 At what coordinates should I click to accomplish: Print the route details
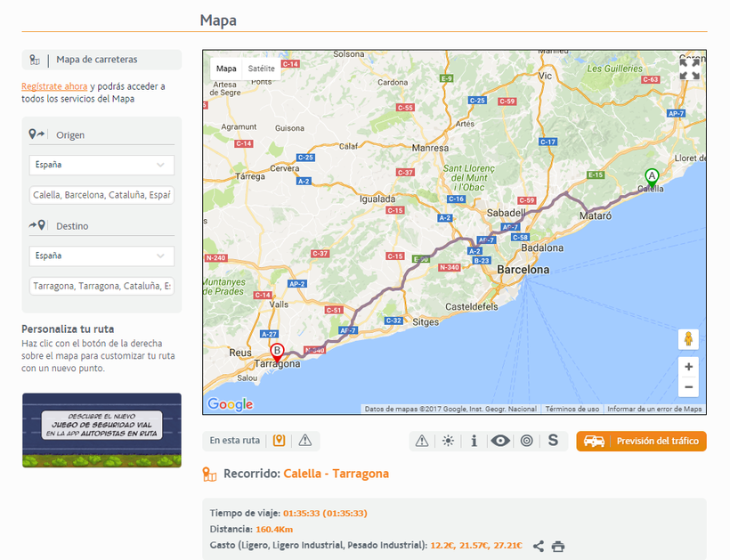click(558, 546)
